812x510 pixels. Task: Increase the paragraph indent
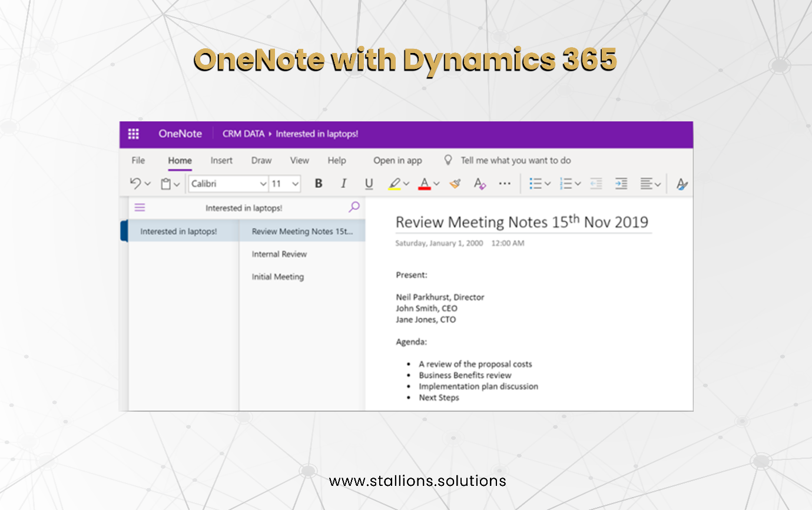tap(621, 184)
